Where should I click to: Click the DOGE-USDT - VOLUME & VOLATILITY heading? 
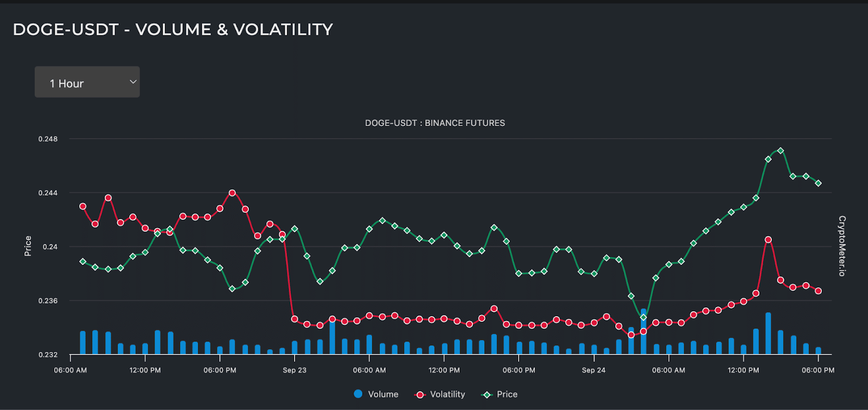click(173, 29)
